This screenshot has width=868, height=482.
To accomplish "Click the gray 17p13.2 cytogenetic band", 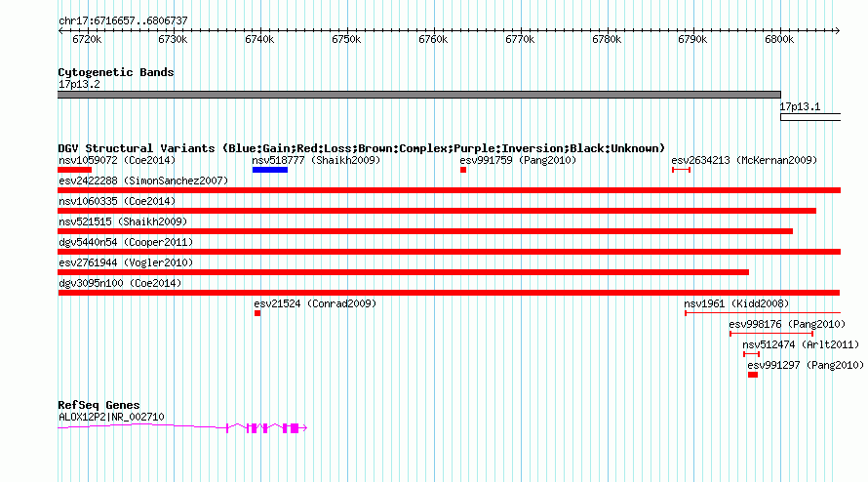I will 419,95.
